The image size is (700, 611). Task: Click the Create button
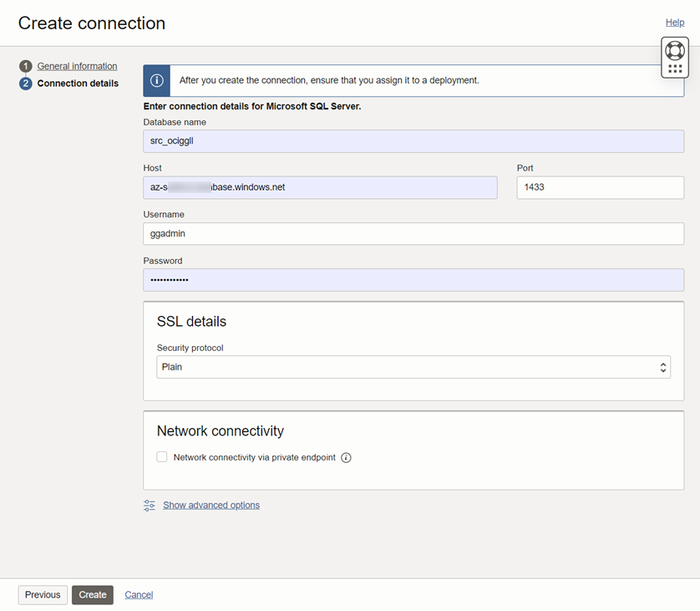tap(92, 594)
